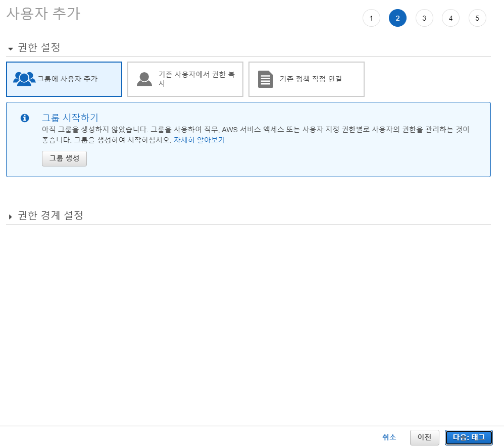
Task: Choose the 기존 정책 직접 연결 option label
Action: point(311,79)
